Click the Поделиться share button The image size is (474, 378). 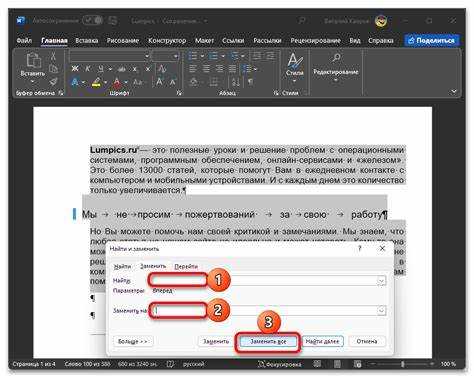click(x=432, y=40)
